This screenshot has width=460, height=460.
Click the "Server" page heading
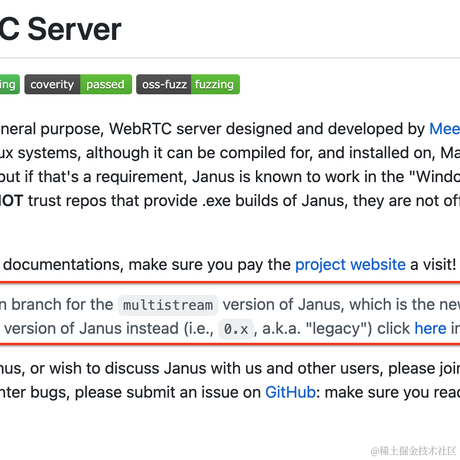pyautogui.click(x=74, y=29)
